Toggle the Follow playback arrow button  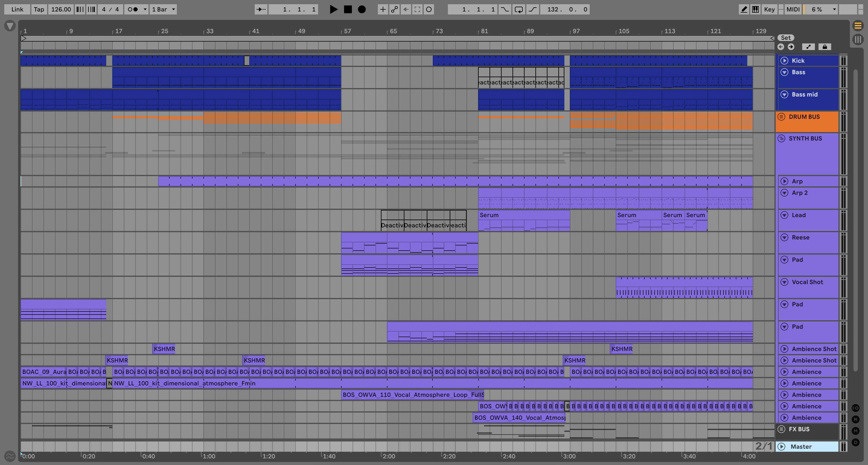[x=261, y=9]
